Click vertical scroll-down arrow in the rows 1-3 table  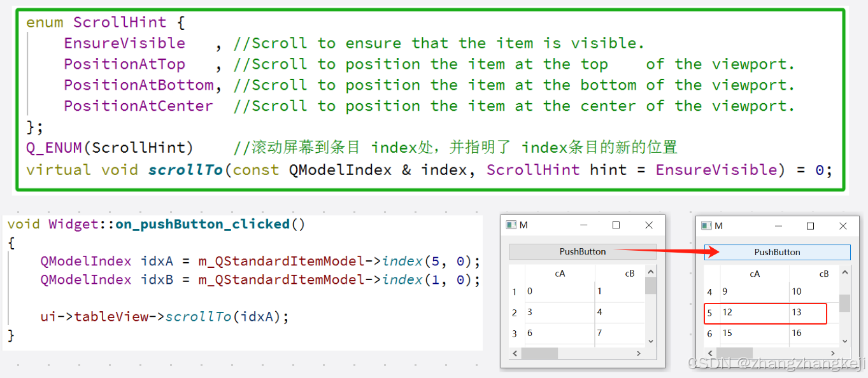[650, 342]
